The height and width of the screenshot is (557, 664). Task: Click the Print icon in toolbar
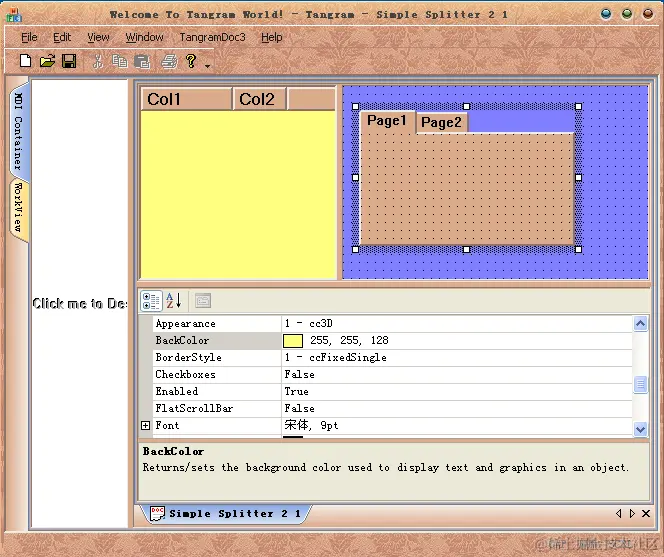click(169, 62)
